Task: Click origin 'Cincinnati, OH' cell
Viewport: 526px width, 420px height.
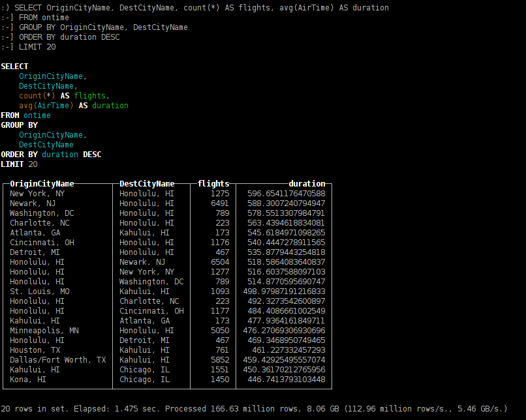Action: (x=42, y=243)
